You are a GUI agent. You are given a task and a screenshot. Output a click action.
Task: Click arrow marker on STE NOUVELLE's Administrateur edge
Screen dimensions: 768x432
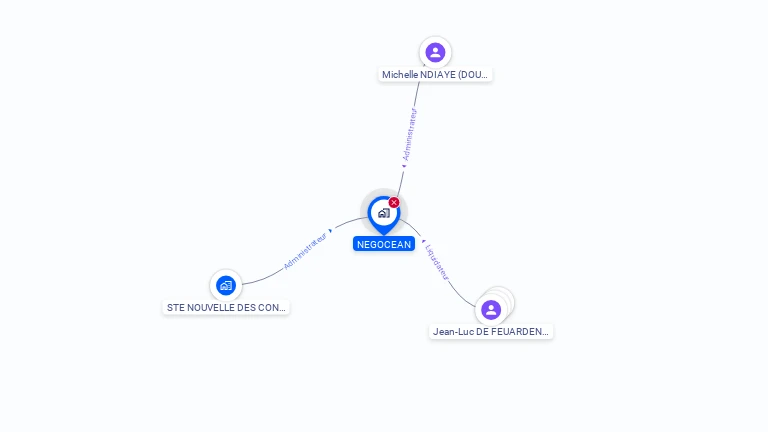331,230
